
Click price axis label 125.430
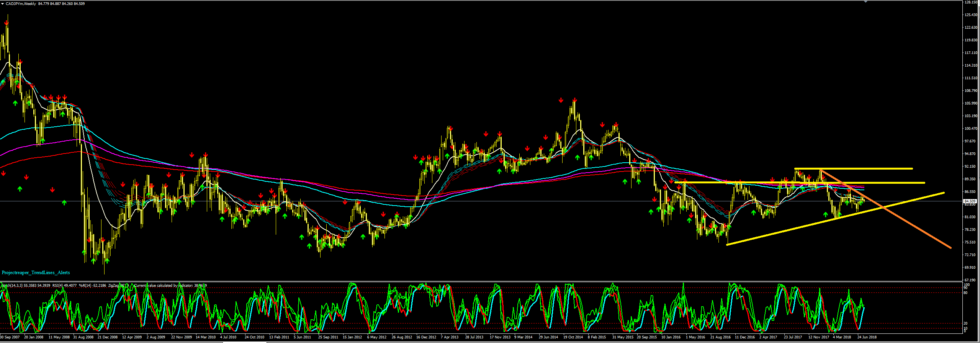[x=971, y=15]
